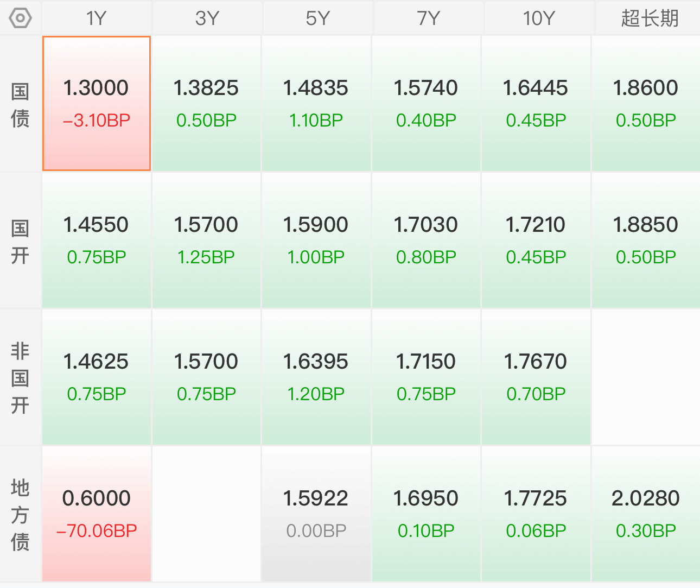Click the empty 地方债 3Y cell

206,514
